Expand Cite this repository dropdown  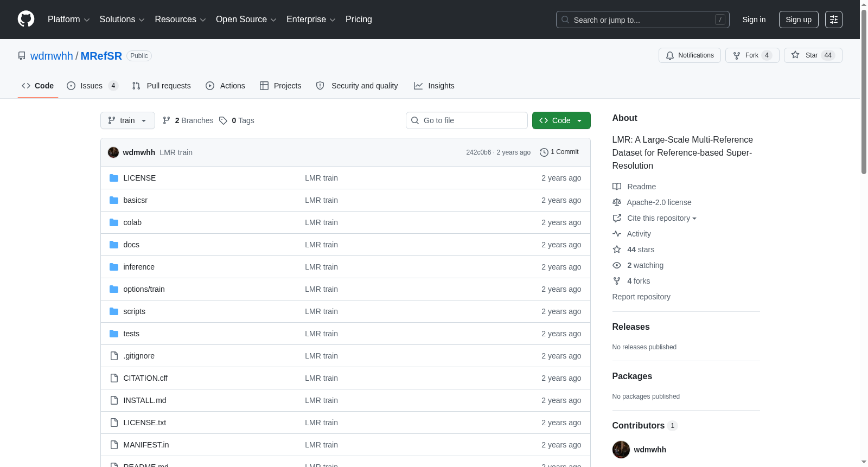pos(662,218)
